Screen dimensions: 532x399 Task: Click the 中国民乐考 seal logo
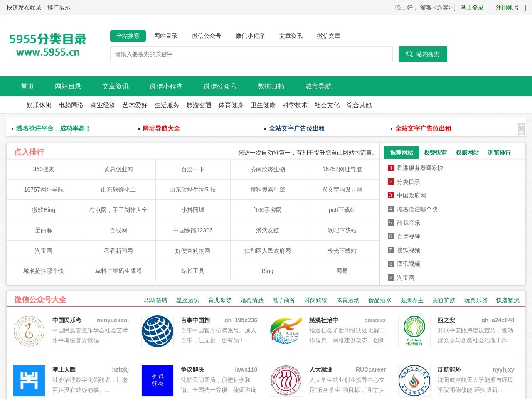(29, 331)
